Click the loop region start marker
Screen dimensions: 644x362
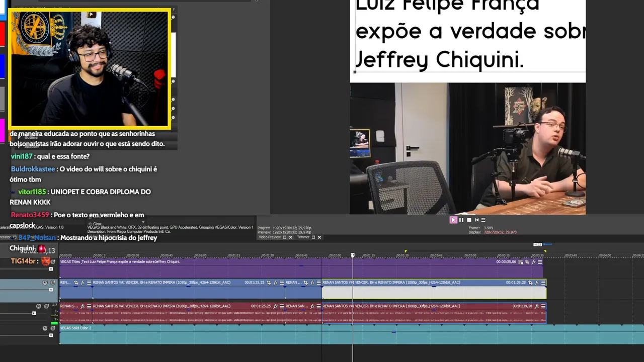[x=406, y=251]
